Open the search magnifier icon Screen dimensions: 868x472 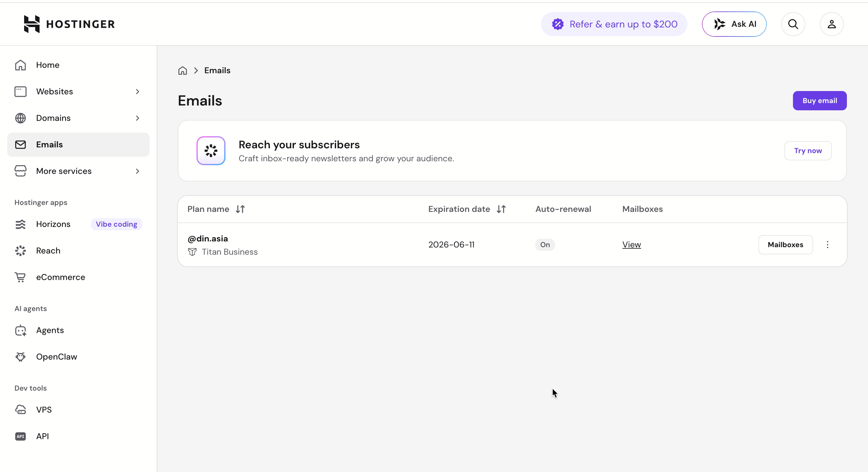[x=793, y=24]
